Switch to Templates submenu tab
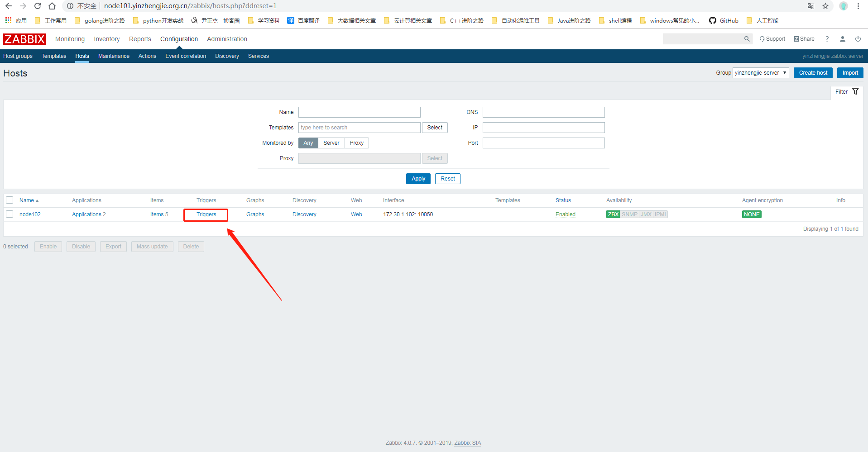 (x=54, y=56)
